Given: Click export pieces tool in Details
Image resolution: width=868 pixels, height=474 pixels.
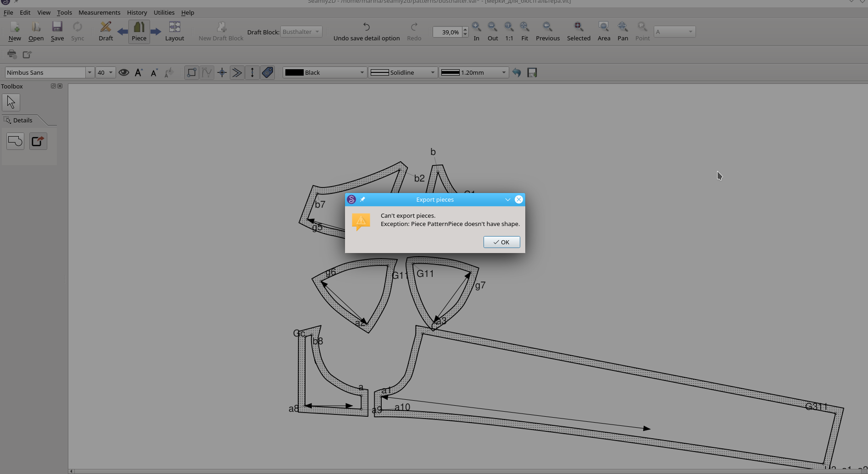Looking at the screenshot, I should click(38, 141).
